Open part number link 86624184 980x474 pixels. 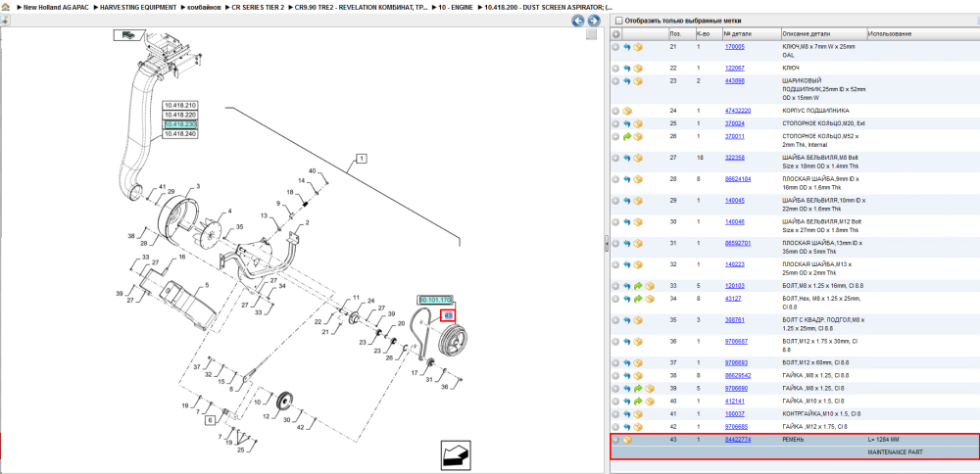pos(738,179)
